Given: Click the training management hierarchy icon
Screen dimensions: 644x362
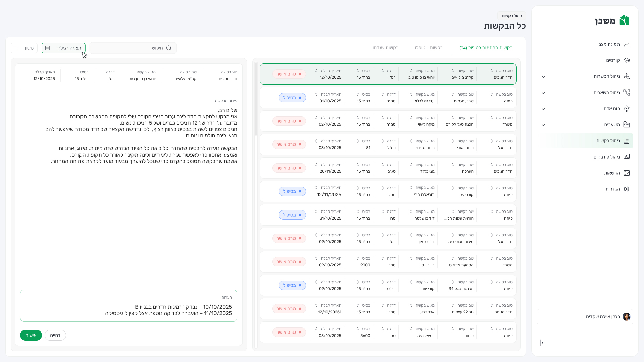Looking at the screenshot, I should point(626,76).
